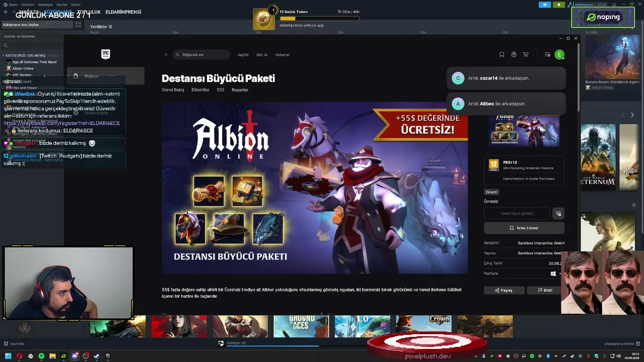This screenshot has width=644, height=362.
Task: Click the Epic window vertical scrollbar
Action: (x=579, y=78)
